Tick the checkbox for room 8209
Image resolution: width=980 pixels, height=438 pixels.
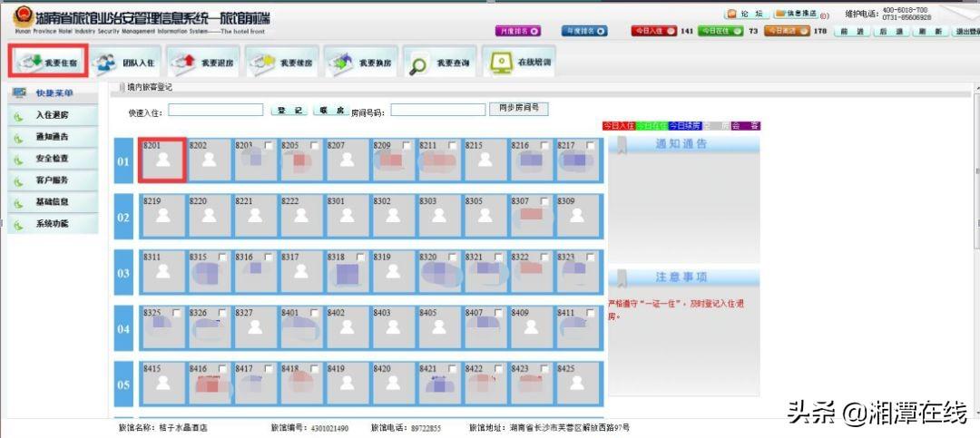[407, 145]
